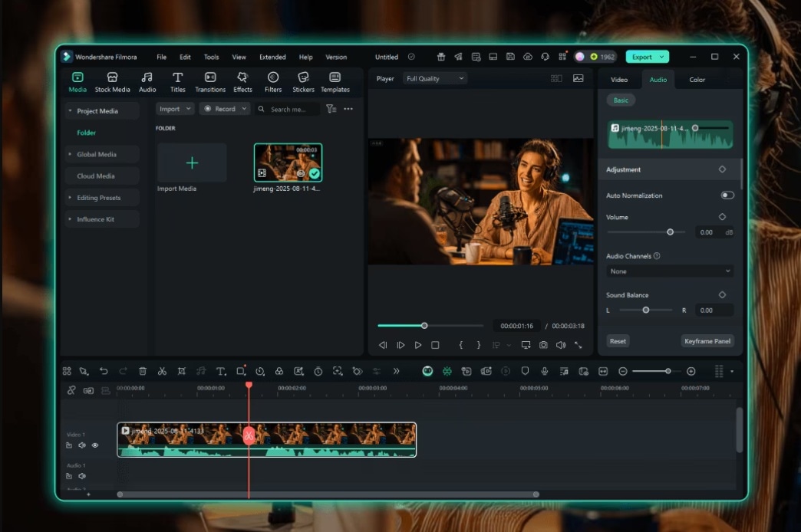This screenshot has width=801, height=532.
Task: Open the Full Quality dropdown
Action: 435,79
